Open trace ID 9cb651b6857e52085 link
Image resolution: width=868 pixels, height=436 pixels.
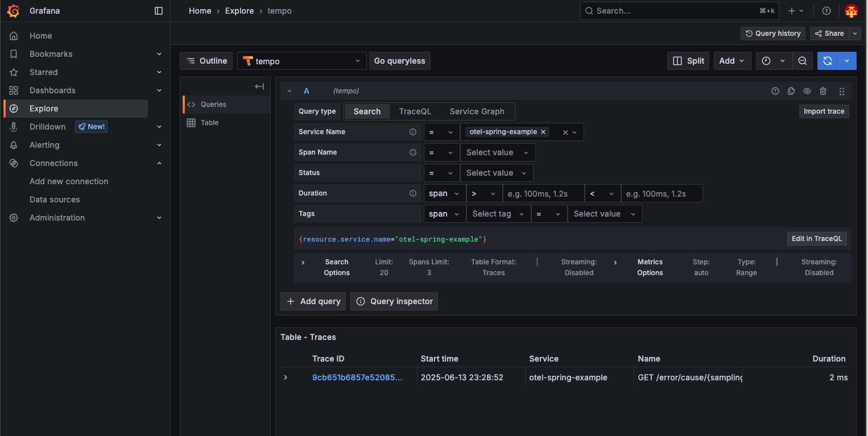[x=357, y=377]
